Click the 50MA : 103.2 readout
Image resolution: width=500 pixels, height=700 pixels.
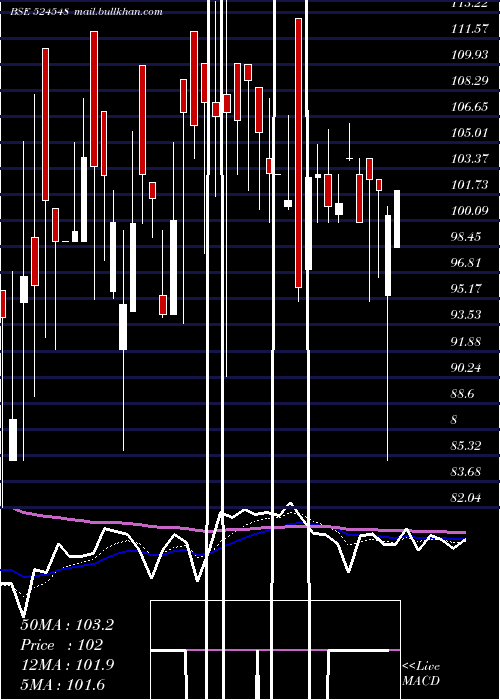click(67, 625)
